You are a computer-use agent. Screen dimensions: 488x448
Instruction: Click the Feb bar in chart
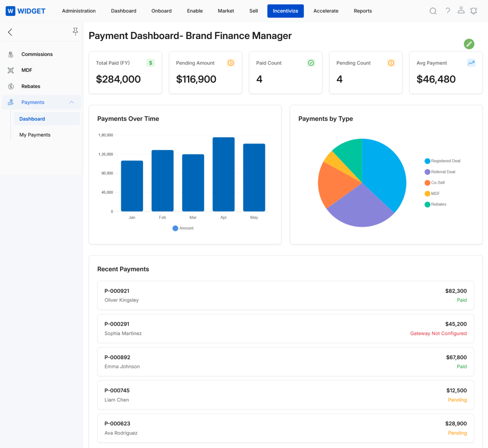pyautogui.click(x=163, y=181)
